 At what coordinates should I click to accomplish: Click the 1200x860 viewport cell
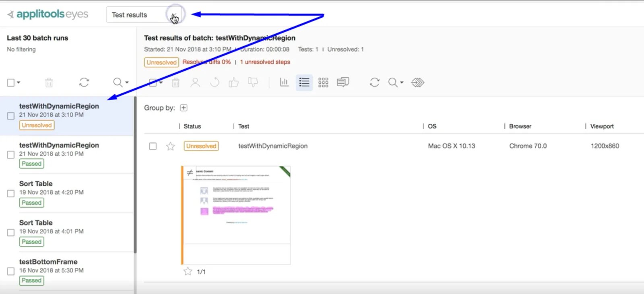605,146
